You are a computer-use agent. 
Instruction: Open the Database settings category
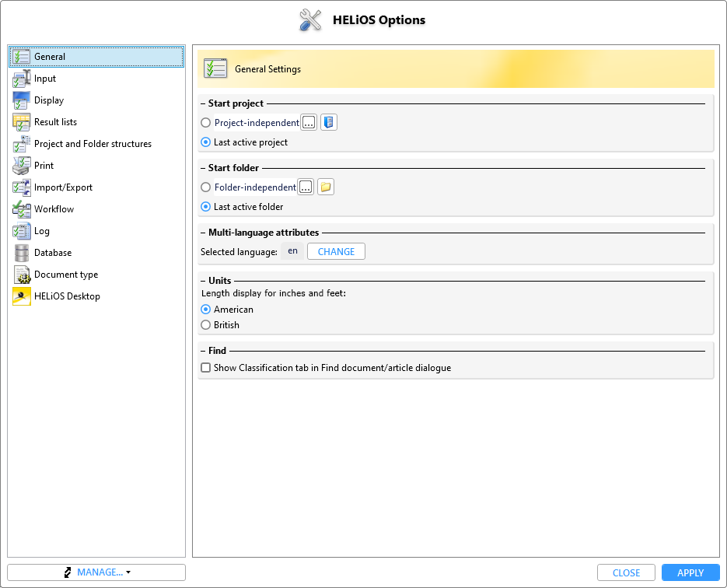click(x=96, y=253)
